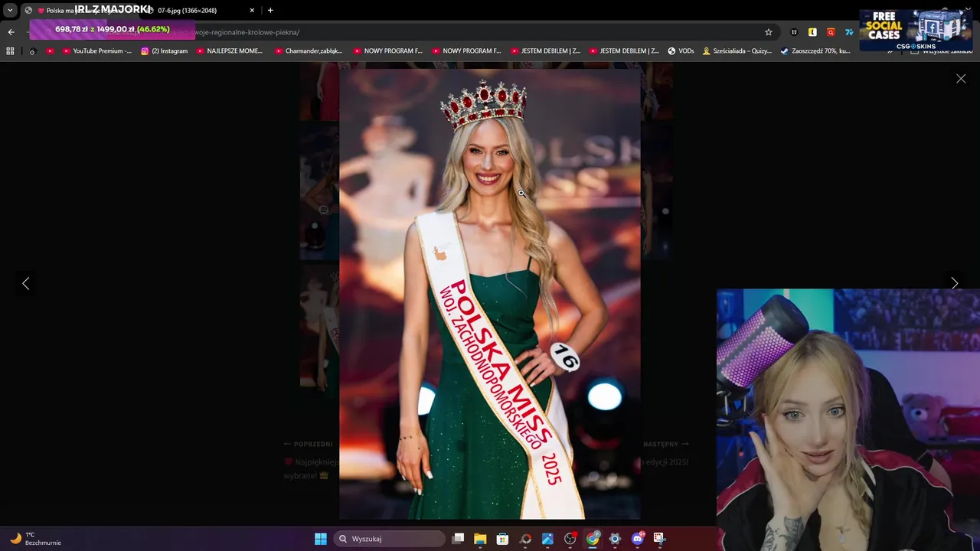Screen dimensions: 980x551
Task: Open the 'NAJLEPSZE MOME...' bookmark
Action: click(x=230, y=51)
